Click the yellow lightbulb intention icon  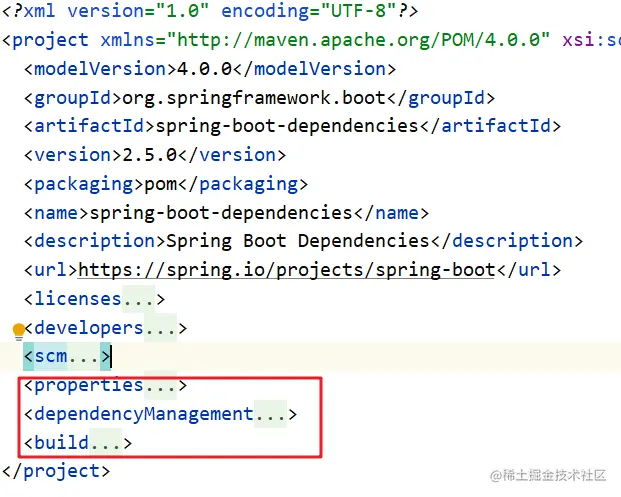click(19, 331)
